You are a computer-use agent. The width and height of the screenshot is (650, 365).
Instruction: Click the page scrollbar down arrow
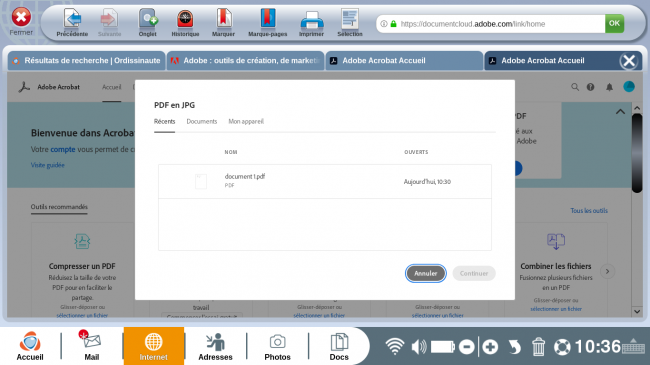[x=637, y=311]
